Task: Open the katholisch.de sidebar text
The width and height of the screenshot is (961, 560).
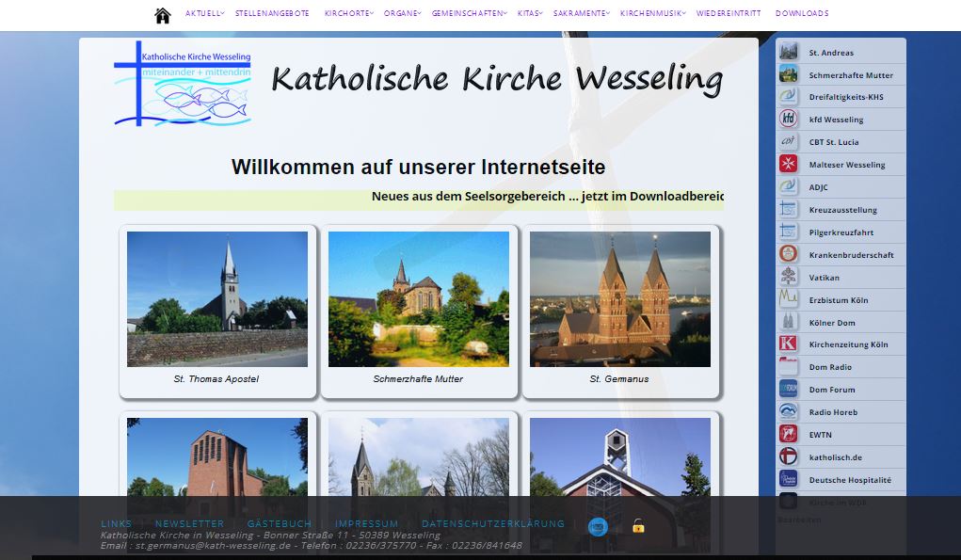Action: (x=836, y=457)
